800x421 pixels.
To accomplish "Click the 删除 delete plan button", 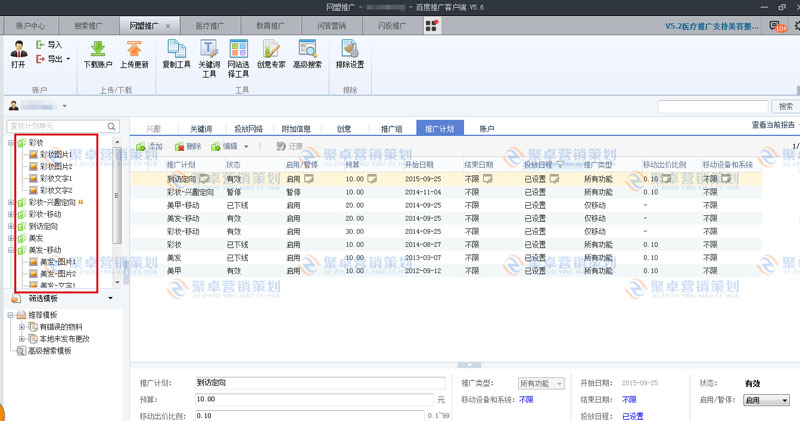I will [x=188, y=146].
